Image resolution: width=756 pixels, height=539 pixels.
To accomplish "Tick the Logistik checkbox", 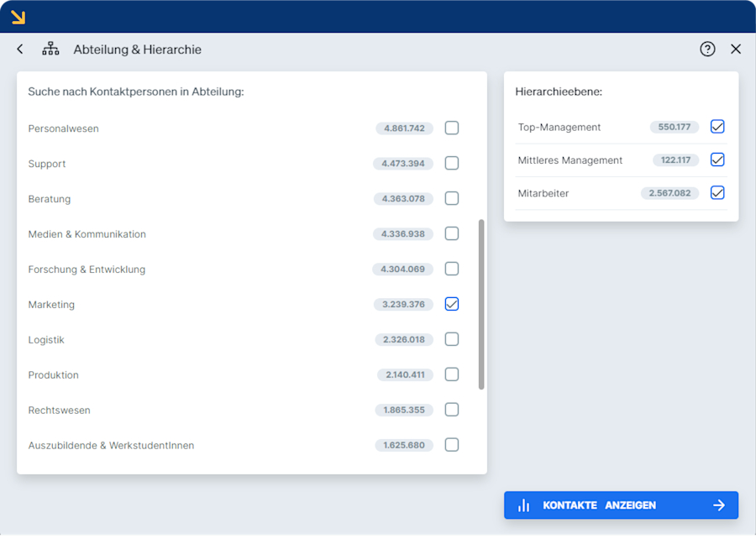I will (452, 339).
